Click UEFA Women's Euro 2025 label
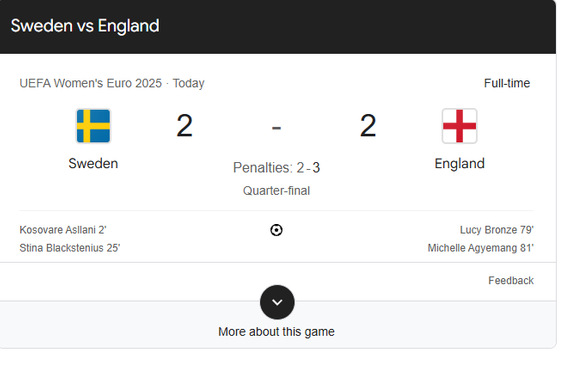Viewport: 561px width, 380px height. 91,83
